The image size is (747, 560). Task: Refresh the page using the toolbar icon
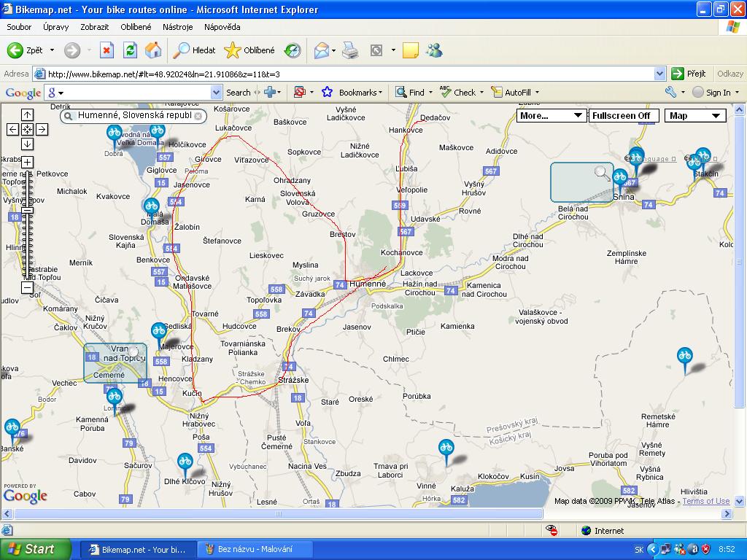click(x=130, y=50)
